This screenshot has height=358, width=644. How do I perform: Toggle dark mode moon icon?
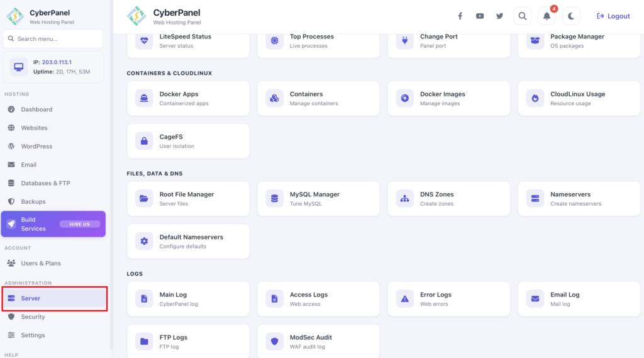(x=571, y=16)
